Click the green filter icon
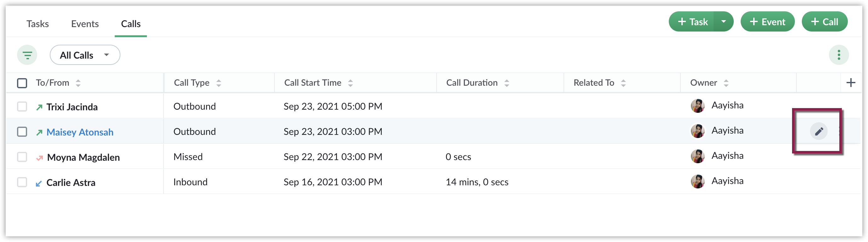The height and width of the screenshot is (242, 868). coord(27,55)
